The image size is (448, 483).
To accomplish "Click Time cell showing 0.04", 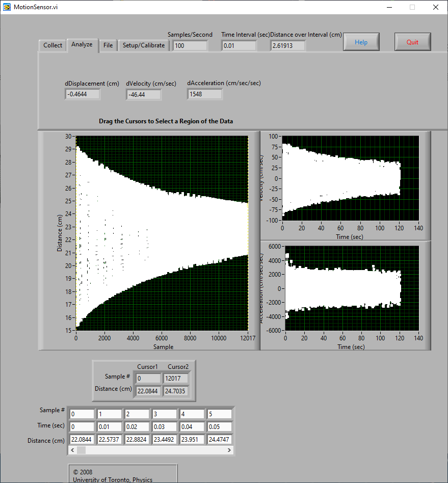I will pos(192,426).
